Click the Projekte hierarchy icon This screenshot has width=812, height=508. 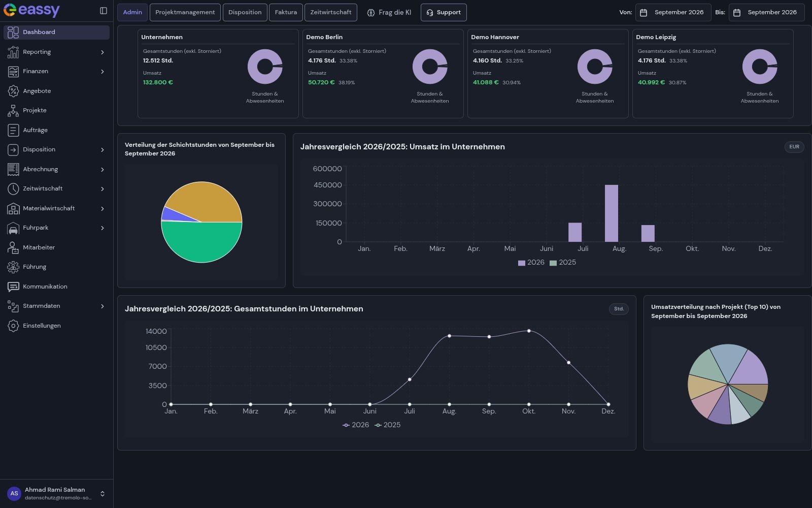click(13, 110)
